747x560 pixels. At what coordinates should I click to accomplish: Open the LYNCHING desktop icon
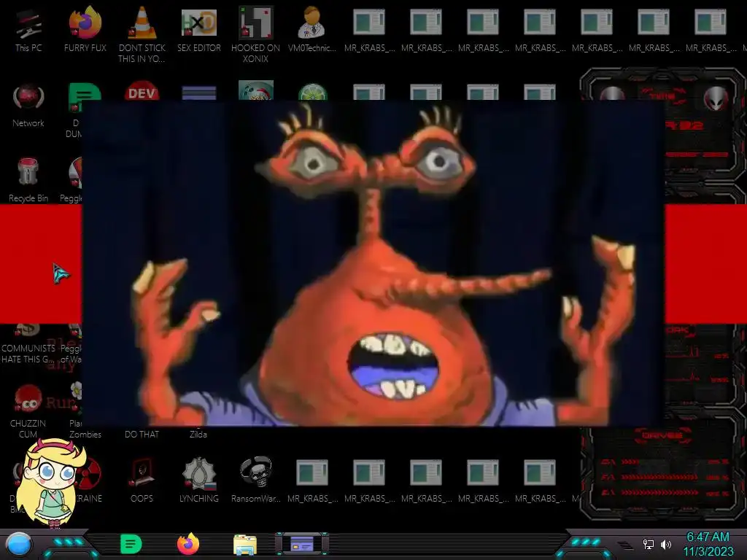[x=199, y=480]
